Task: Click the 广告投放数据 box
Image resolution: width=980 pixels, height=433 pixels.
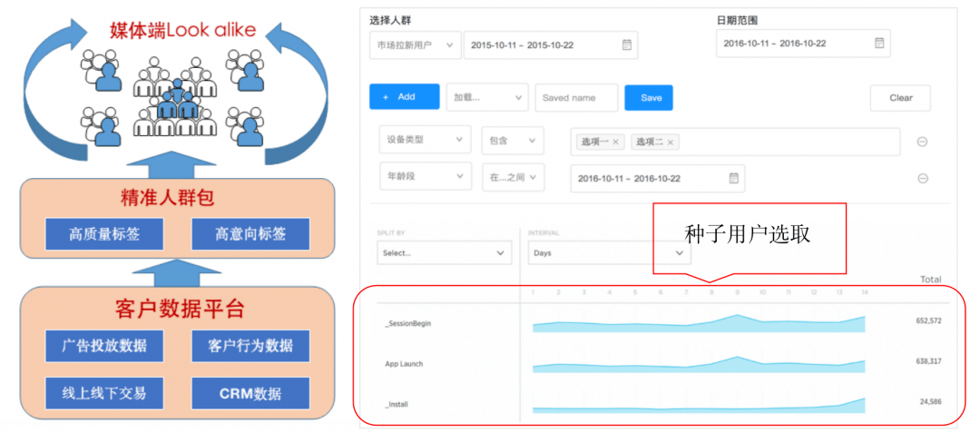Action: 103,346
